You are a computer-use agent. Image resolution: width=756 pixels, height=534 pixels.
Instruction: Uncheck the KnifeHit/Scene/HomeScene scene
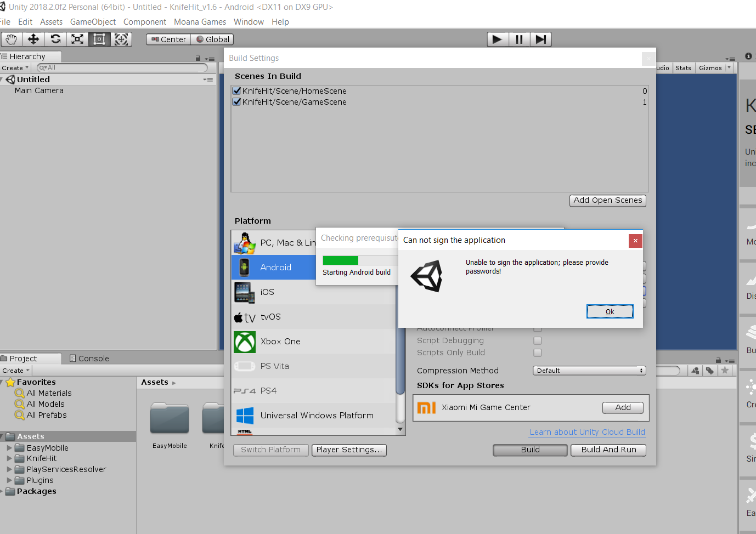pos(236,90)
